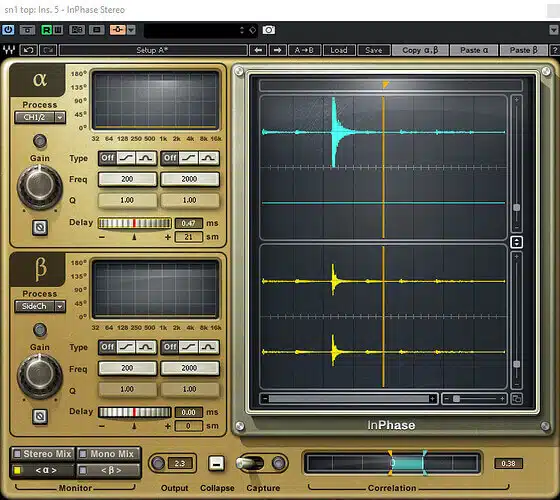Click the Waves redo arrow icon
Image resolution: width=560 pixels, height=500 pixels.
pyautogui.click(x=48, y=50)
